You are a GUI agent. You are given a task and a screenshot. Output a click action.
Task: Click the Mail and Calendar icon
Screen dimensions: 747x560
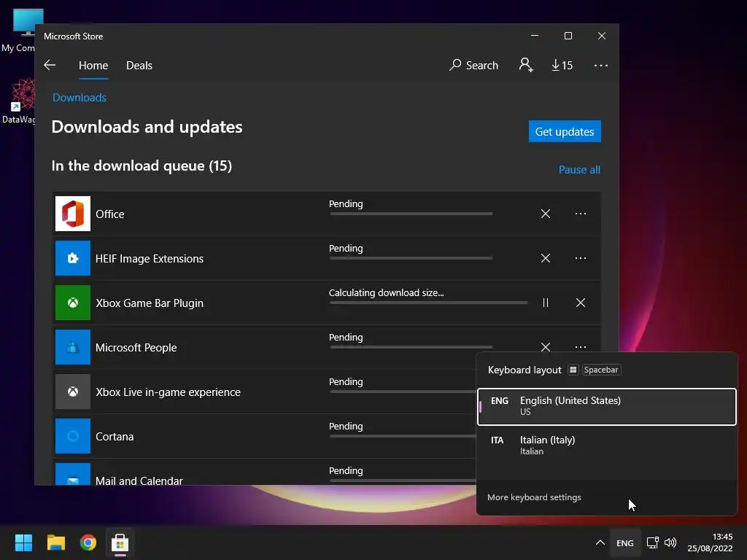coord(73,474)
